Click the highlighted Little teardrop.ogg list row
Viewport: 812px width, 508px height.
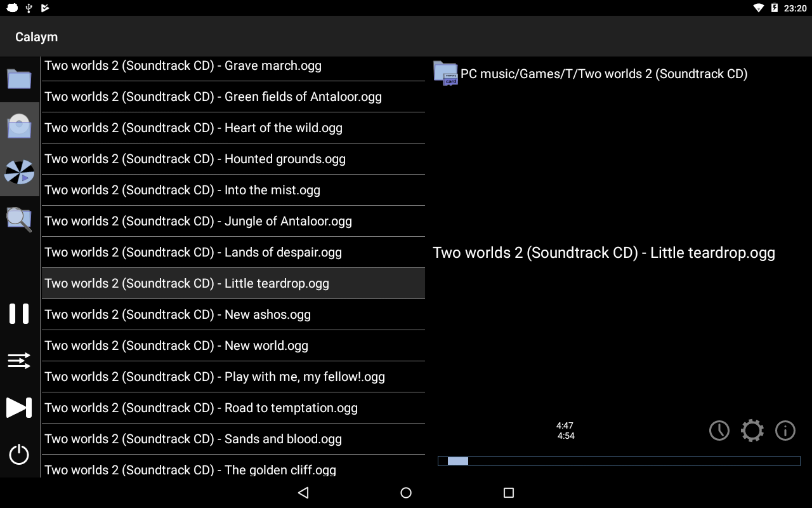pos(233,283)
